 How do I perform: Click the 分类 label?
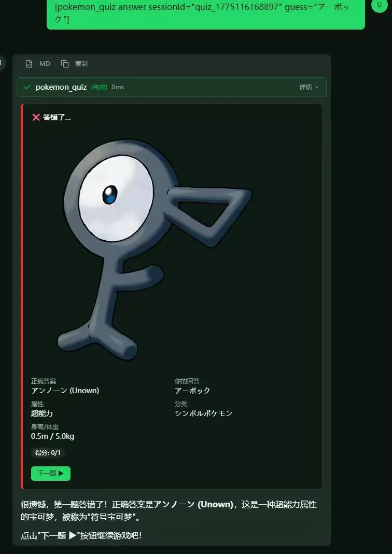pos(181,404)
